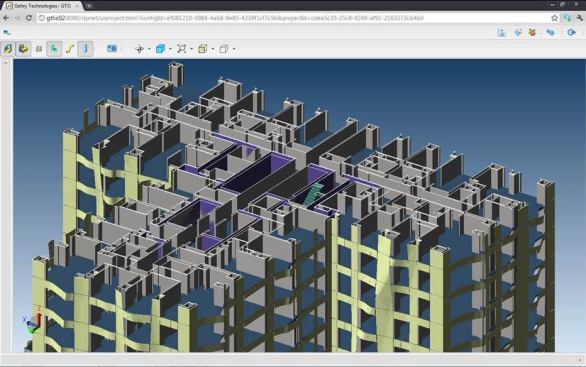Screen dimensions: 586x367
Task: Toggle the green walking figure button
Action: click(x=54, y=49)
